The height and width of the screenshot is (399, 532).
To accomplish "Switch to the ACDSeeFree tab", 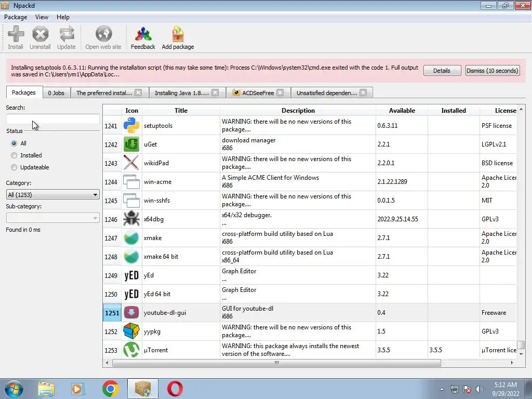I will [258, 93].
